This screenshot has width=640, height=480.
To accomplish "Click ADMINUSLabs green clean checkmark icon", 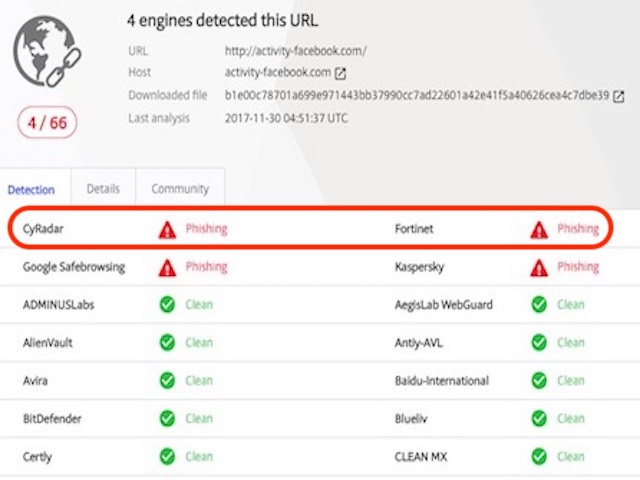I will point(167,304).
